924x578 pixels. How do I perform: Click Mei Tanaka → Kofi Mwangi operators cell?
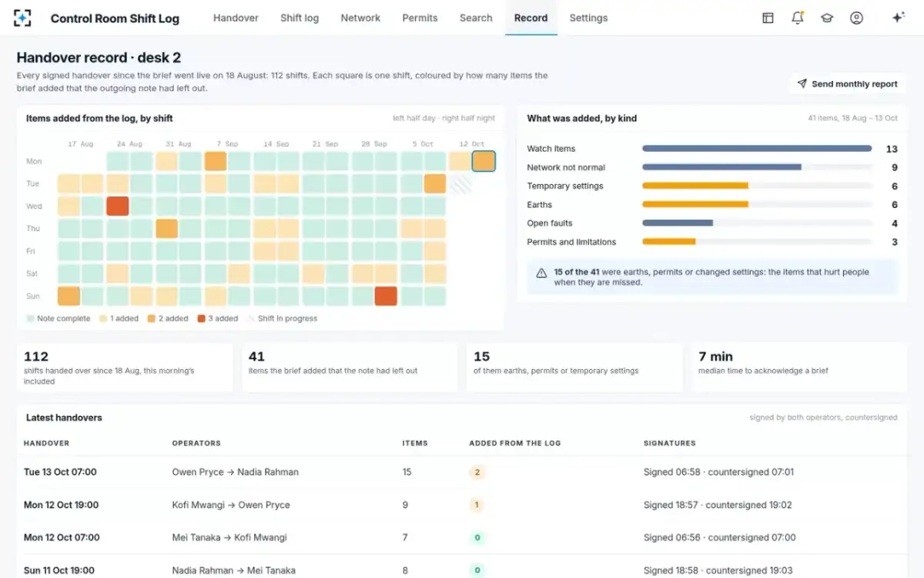point(231,537)
